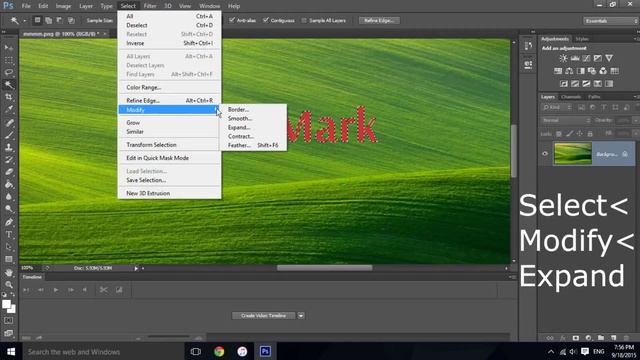Screen dimensions: 640x360
Task: Open the Fill slider dropdown arrow
Action: 635,133
